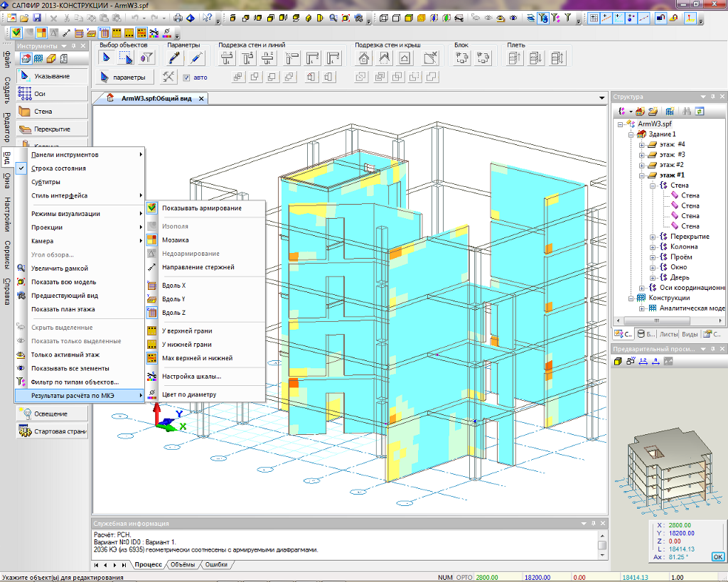The image size is (728, 582).
Task: Open Режимы визуализации submenu
Action: [65, 214]
